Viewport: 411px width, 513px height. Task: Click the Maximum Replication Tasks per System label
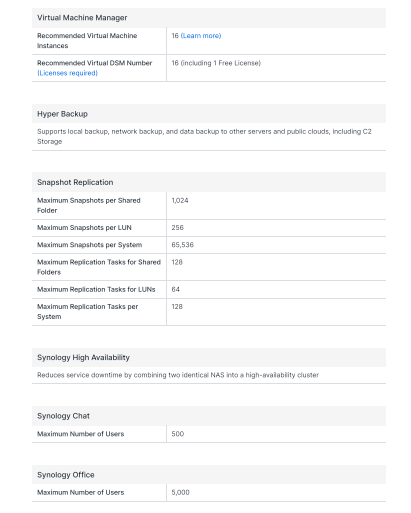point(88,311)
